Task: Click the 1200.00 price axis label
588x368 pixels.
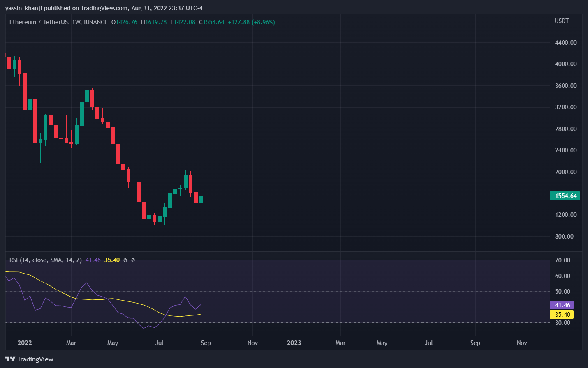Action: [x=566, y=215]
